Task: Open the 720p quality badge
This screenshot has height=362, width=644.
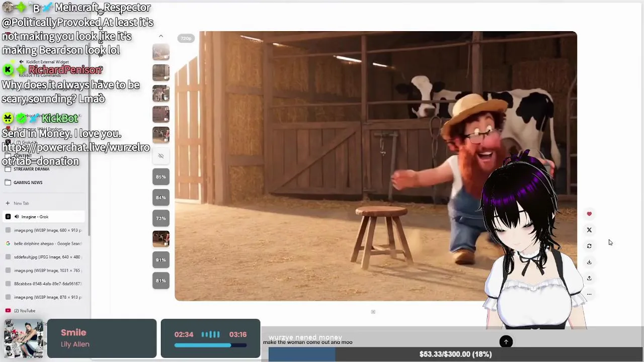Action: (x=186, y=38)
